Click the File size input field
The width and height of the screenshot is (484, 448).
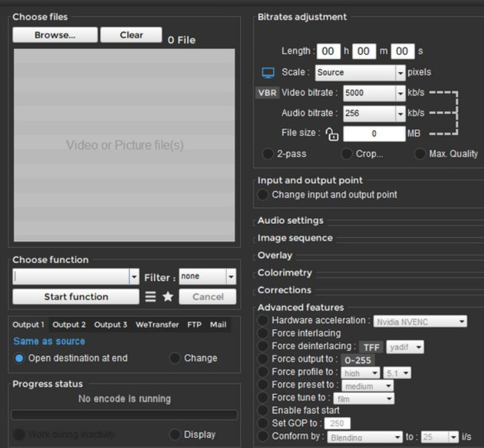[374, 134]
